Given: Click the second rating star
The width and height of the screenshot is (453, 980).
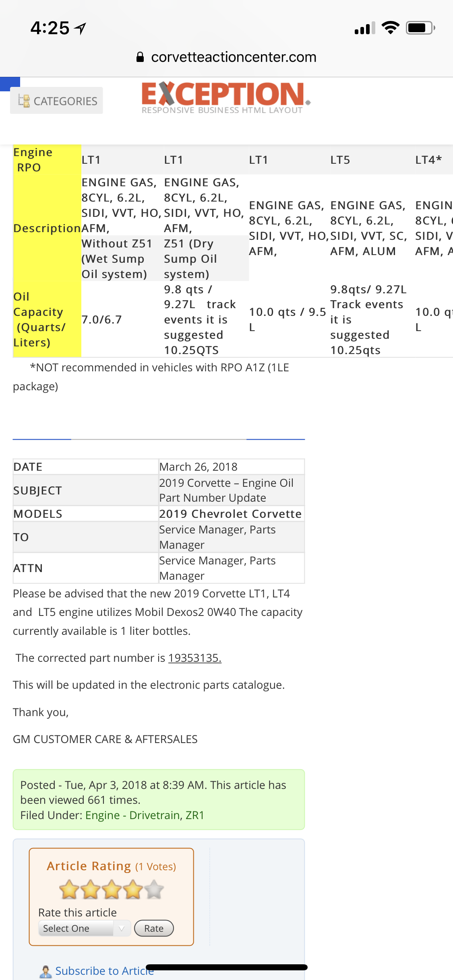Looking at the screenshot, I should coord(90,889).
